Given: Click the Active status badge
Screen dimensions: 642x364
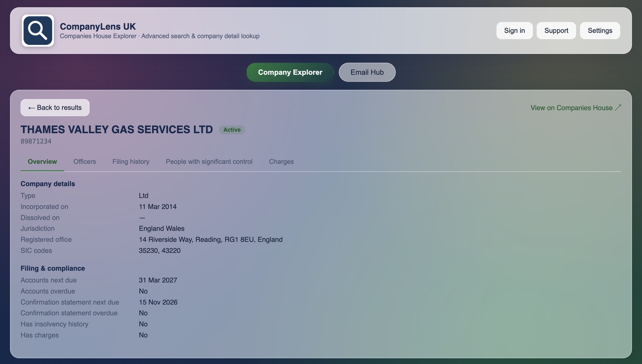Looking at the screenshot, I should point(232,130).
